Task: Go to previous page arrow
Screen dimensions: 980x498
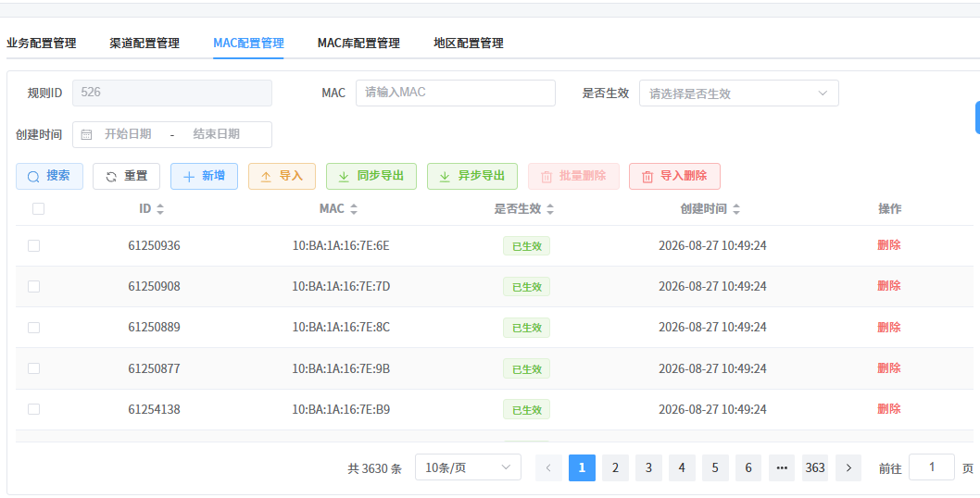Action: tap(548, 468)
